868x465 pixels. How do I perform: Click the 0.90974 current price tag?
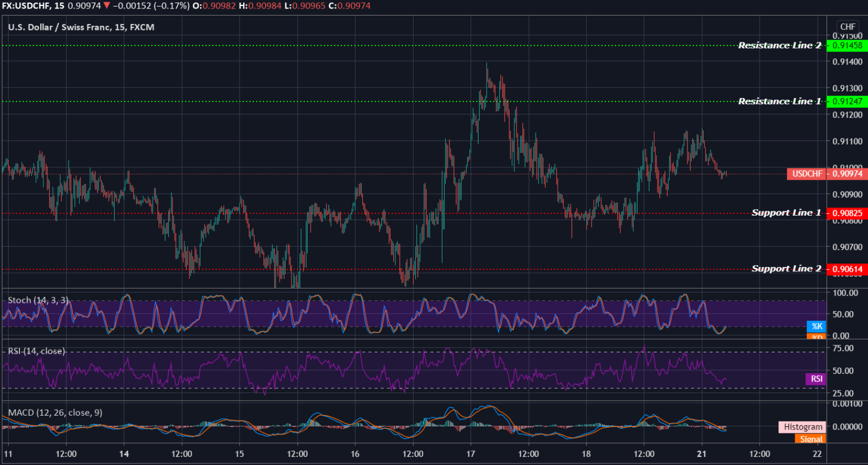tap(847, 174)
